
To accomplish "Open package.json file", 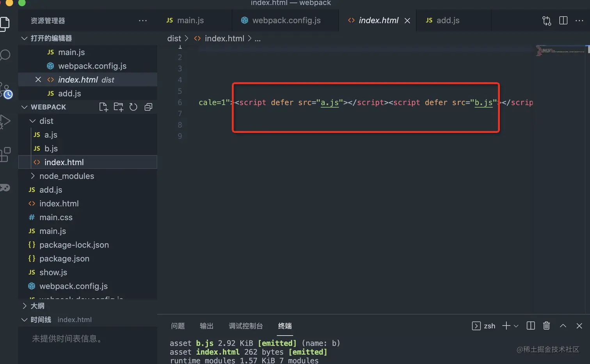I will (87, 259).
